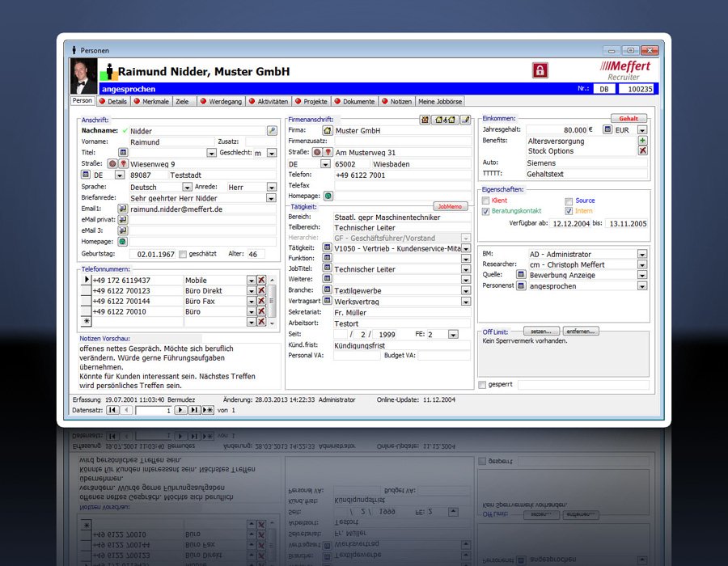Viewport: 728px width, 566px height.
Task: Open the Projekte tab
Action: [x=311, y=101]
